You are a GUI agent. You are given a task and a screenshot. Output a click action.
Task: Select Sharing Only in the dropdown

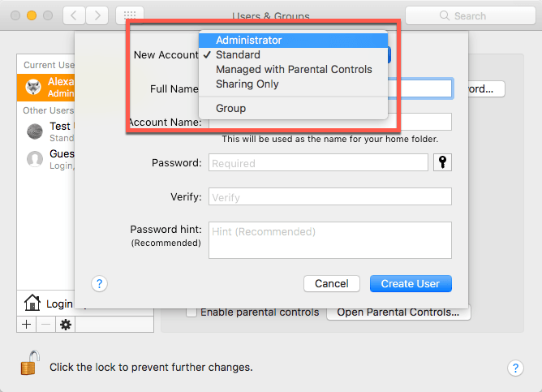pos(247,84)
